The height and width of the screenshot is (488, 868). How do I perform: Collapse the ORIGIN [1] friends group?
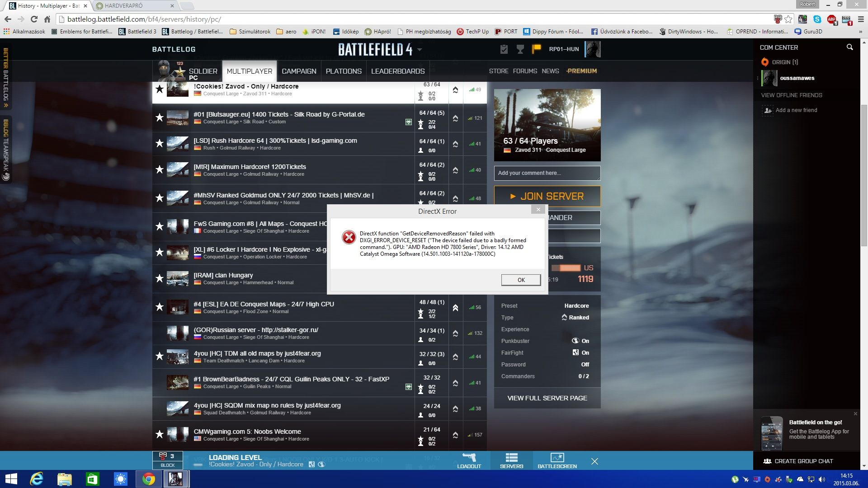click(780, 62)
